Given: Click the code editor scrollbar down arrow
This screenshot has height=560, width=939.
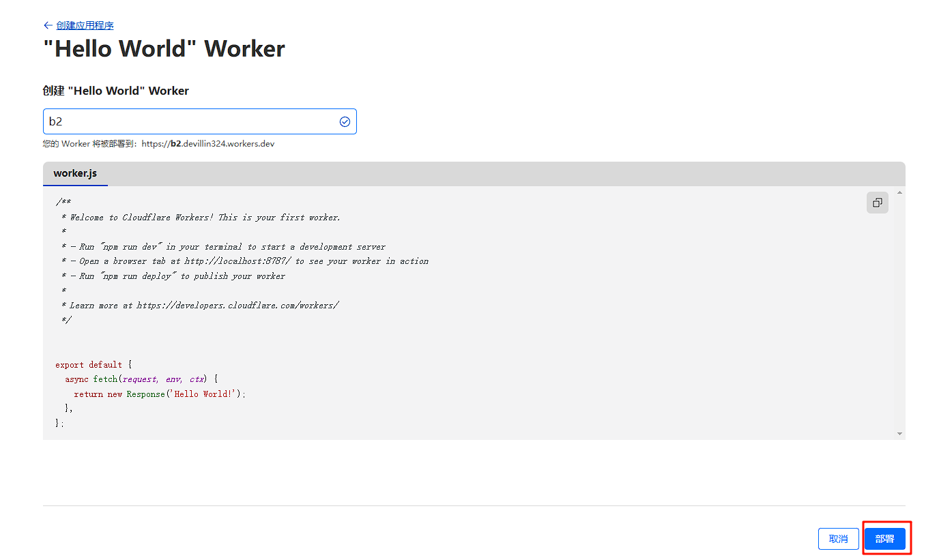Looking at the screenshot, I should [899, 433].
